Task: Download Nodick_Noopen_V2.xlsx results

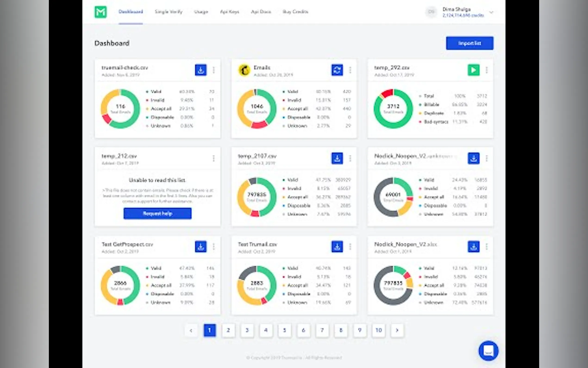Action: click(x=473, y=247)
